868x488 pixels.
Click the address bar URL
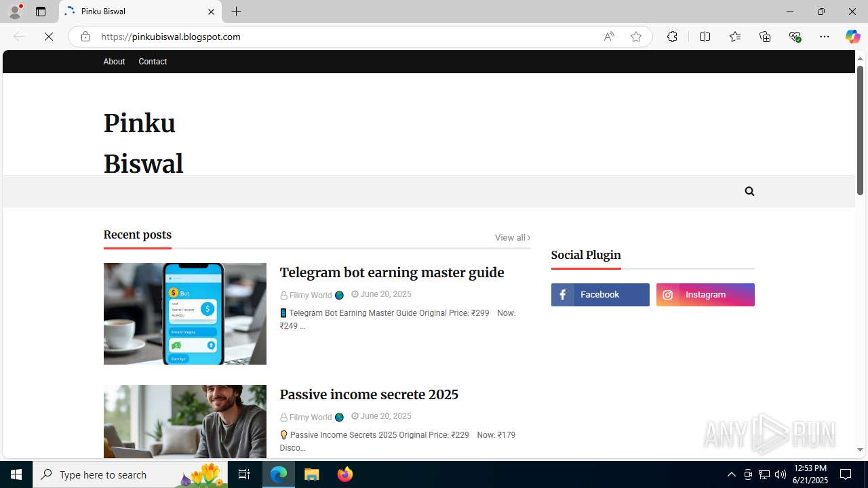click(x=171, y=37)
